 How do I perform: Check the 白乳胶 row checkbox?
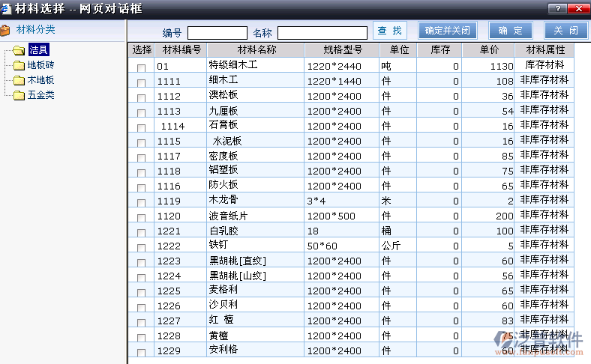click(141, 233)
